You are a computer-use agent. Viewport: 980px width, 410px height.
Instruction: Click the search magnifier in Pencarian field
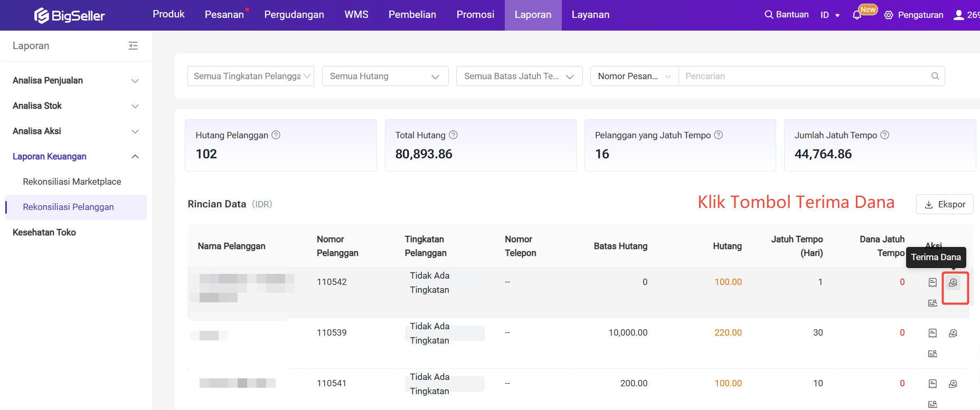tap(935, 76)
